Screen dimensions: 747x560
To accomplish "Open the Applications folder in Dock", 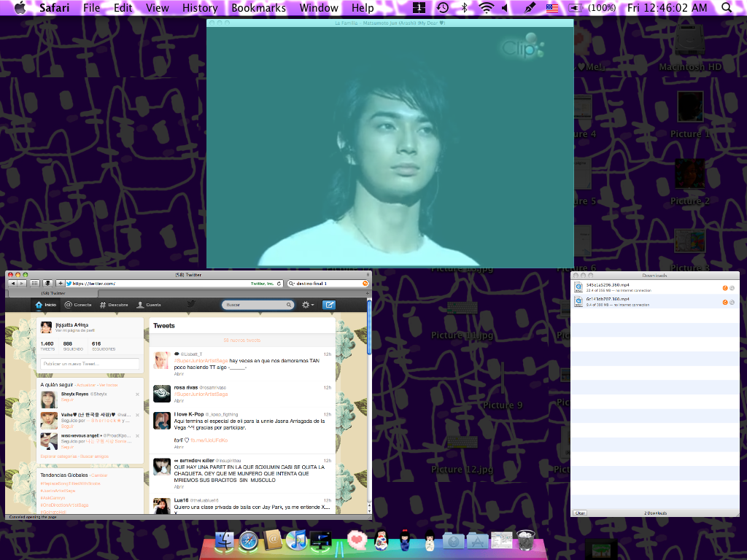I will click(x=477, y=541).
